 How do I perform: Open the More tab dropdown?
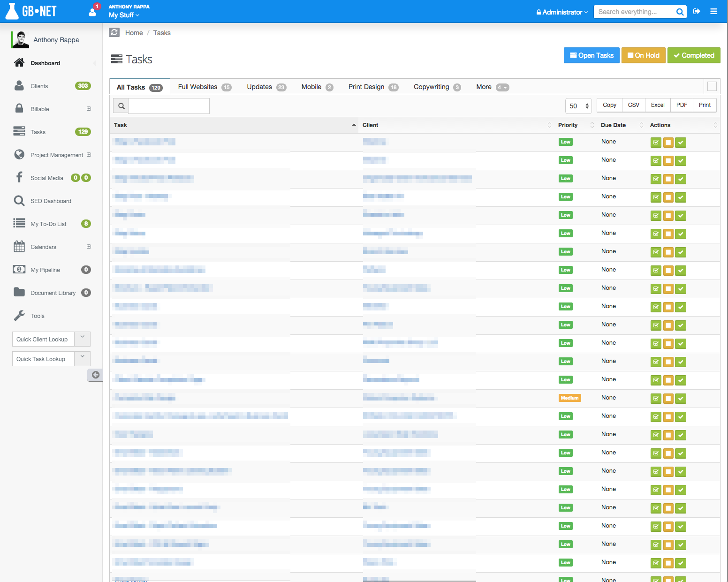tap(493, 87)
